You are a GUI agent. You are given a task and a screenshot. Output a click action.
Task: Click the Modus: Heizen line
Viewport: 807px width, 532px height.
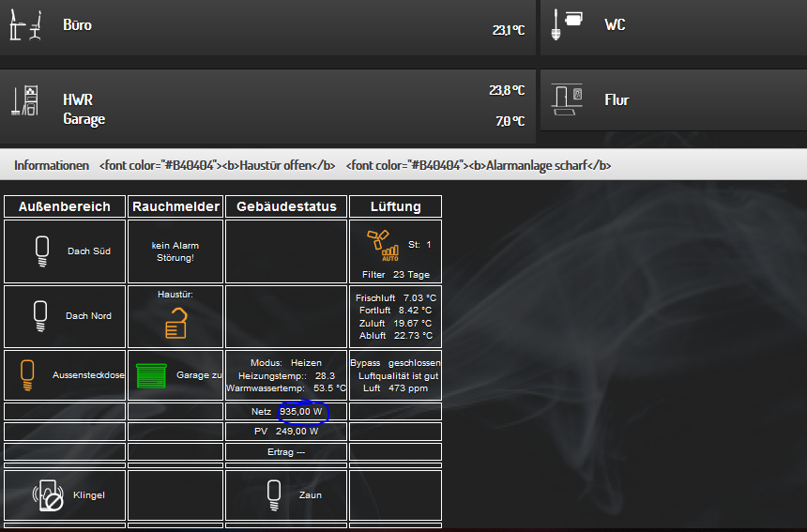click(285, 363)
